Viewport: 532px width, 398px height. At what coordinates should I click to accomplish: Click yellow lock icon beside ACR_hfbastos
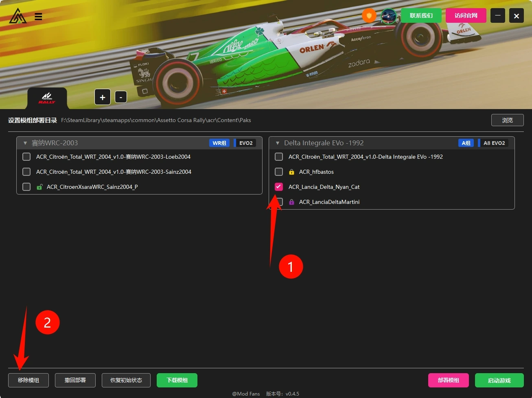[291, 172]
